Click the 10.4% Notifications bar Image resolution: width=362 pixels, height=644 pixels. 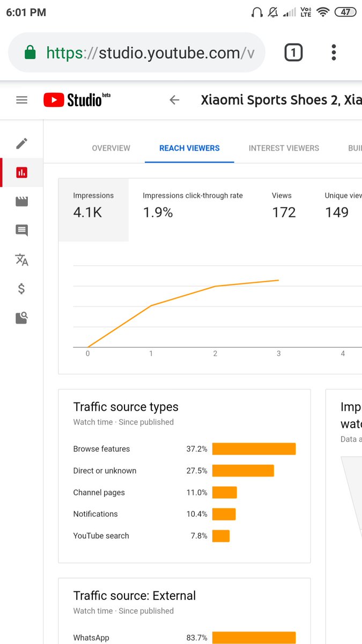coord(224,514)
